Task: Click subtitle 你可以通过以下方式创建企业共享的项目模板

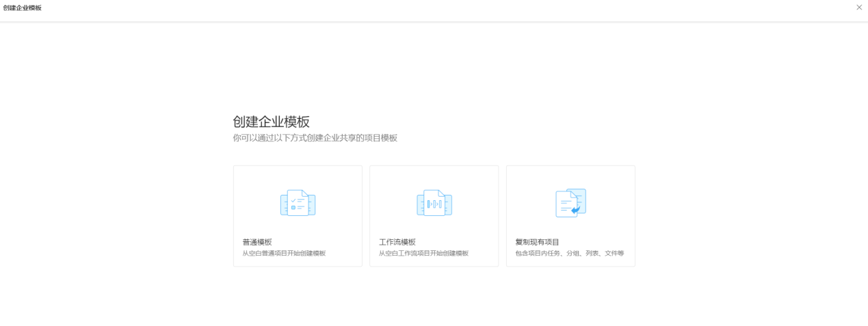Action: pos(315,138)
